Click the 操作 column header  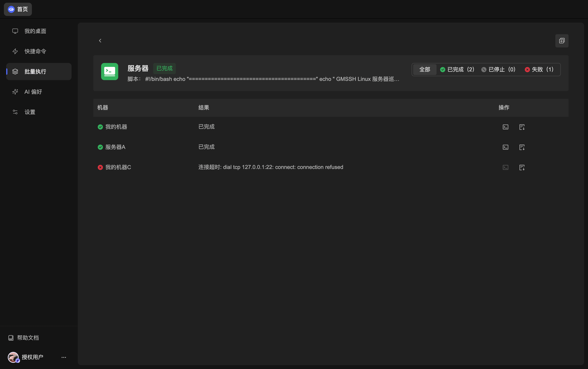pos(504,108)
